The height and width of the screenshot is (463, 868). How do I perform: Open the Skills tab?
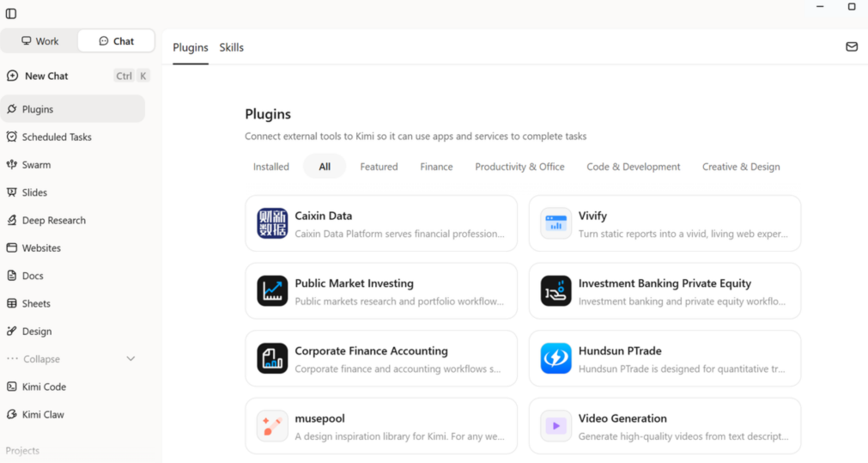click(x=232, y=47)
